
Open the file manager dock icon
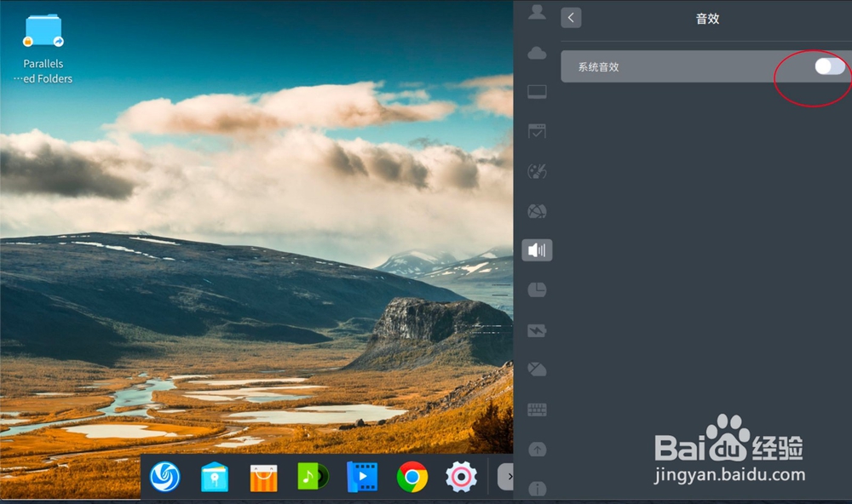pos(215,477)
